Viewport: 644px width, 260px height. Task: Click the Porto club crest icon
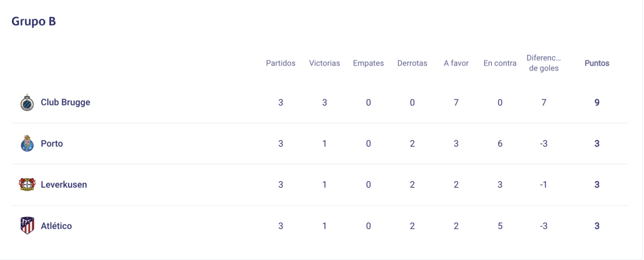click(x=28, y=144)
